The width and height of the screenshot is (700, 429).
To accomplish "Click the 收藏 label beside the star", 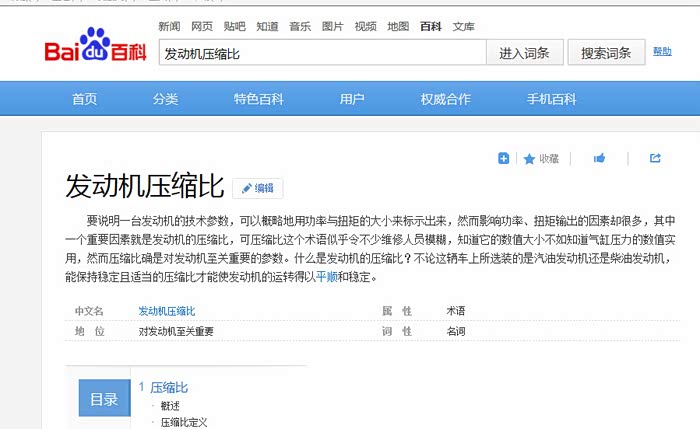I will (x=549, y=158).
